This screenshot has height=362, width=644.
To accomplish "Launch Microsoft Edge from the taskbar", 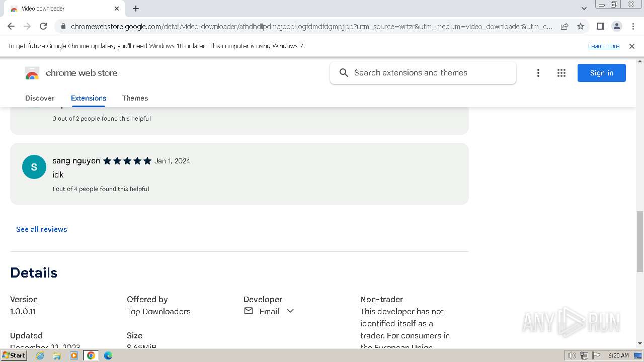I will tap(108, 355).
